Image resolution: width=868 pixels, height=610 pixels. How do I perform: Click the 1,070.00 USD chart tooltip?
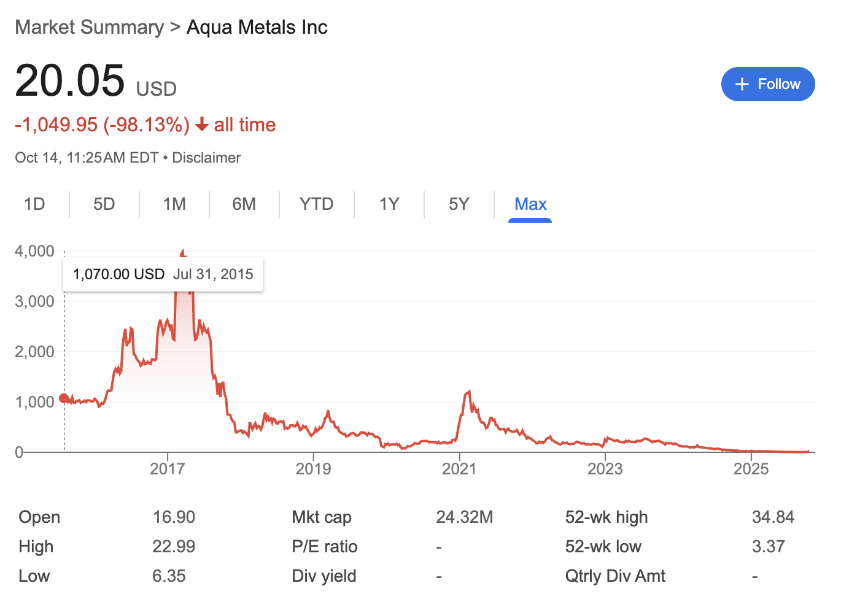[163, 274]
